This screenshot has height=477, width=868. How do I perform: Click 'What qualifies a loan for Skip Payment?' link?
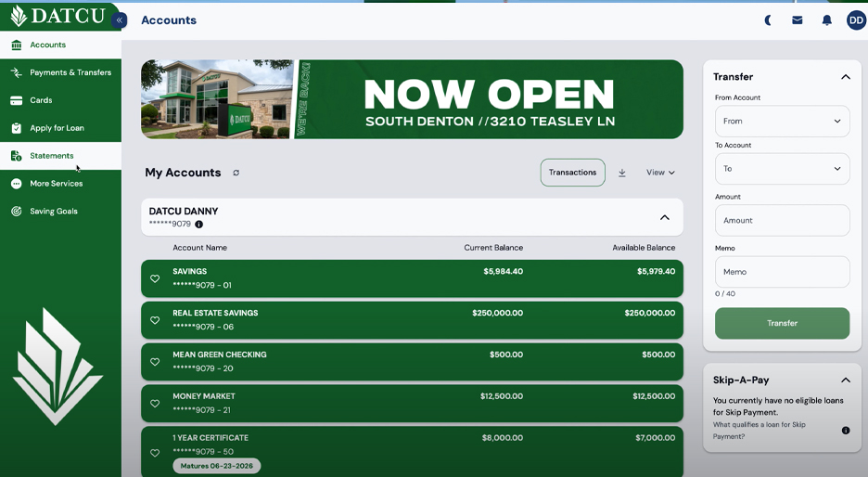[759, 431]
